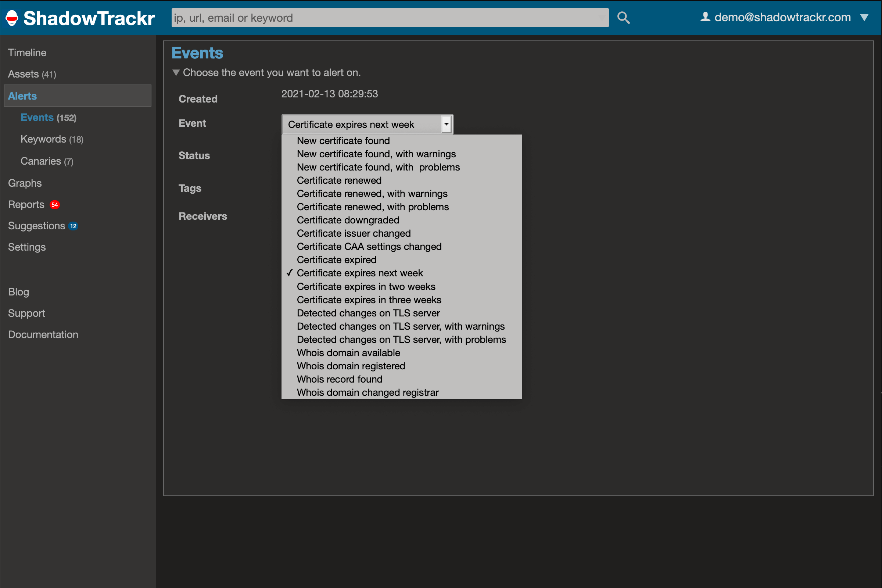The width and height of the screenshot is (882, 588).
Task: Click the Suggestions badge showing 12
Action: (73, 226)
